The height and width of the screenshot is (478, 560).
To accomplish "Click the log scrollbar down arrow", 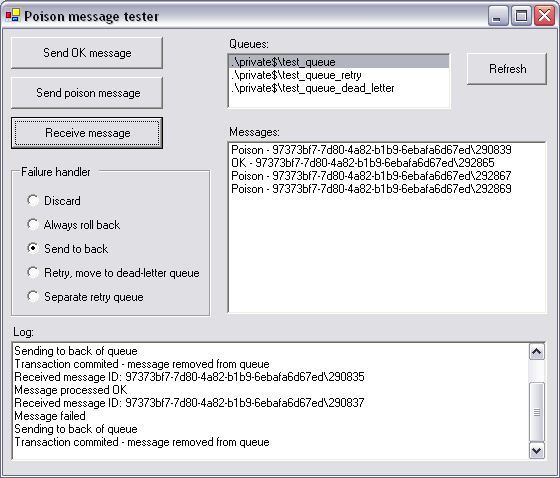I will tap(536, 450).
